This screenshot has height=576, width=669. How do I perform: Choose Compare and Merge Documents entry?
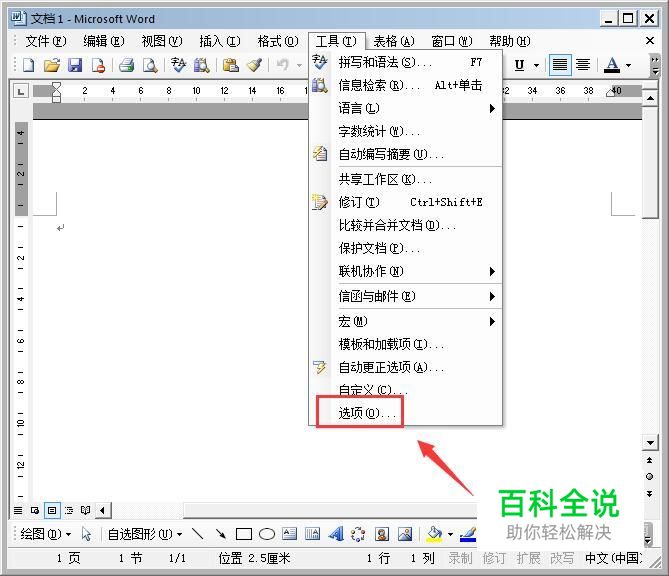[x=405, y=225]
